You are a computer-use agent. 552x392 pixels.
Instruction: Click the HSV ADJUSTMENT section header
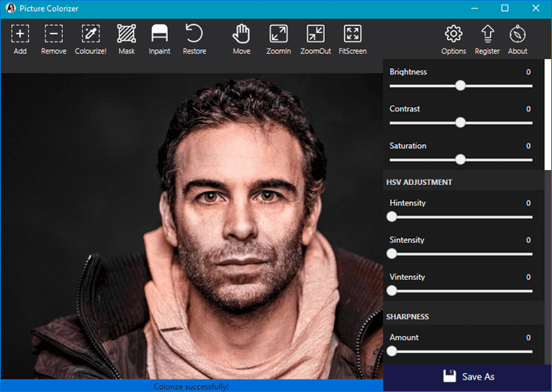click(419, 182)
